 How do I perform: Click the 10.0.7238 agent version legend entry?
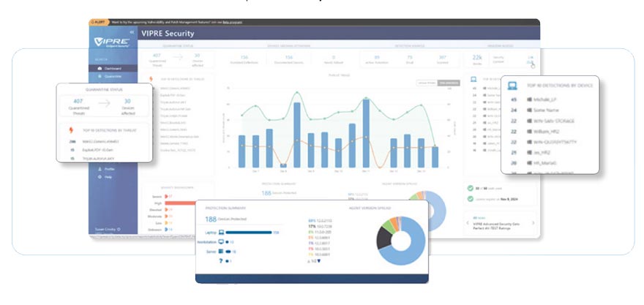[321, 226]
